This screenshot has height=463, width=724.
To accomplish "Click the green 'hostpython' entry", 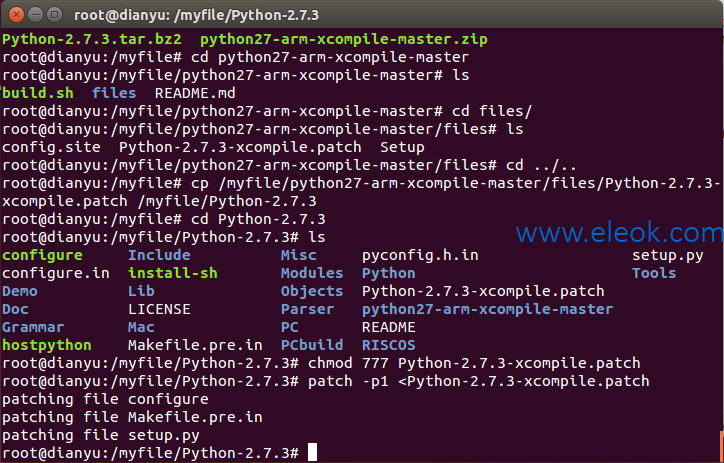I will 47,345.
